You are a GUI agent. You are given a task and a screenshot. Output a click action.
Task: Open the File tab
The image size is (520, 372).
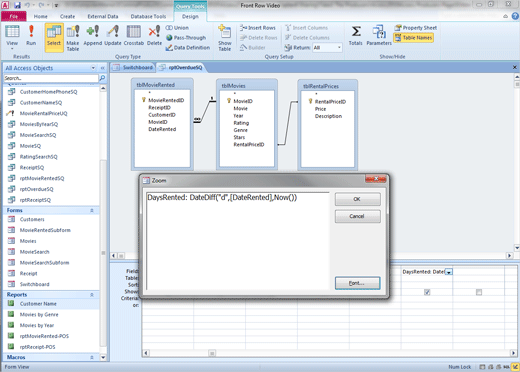14,16
